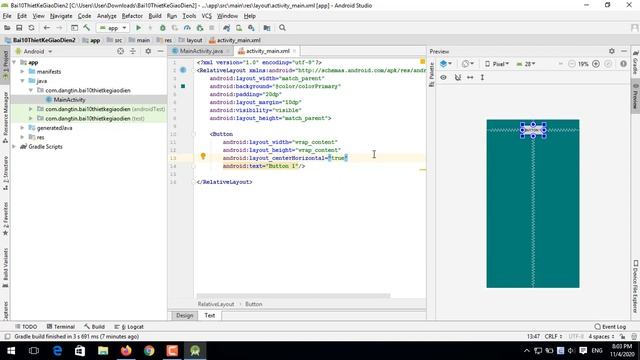Viewport: 640px width, 360px height.
Task: Open the Pixel device dropdown
Action: (x=497, y=64)
